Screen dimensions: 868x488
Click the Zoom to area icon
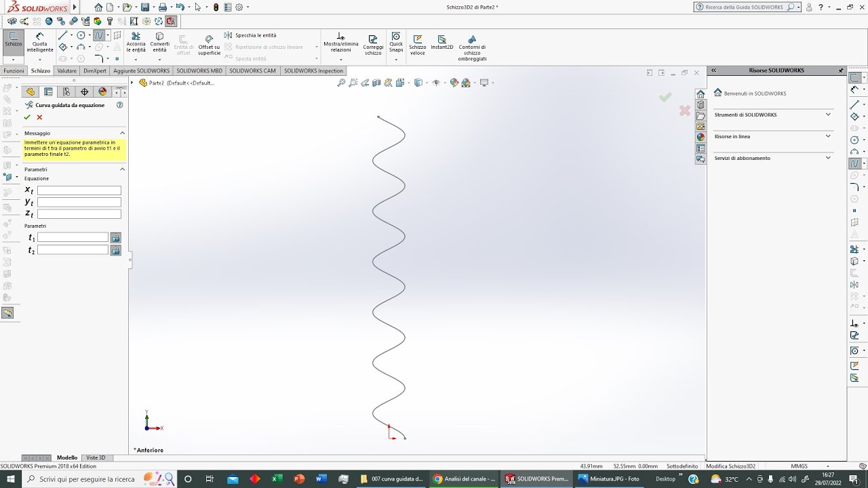coord(353,83)
